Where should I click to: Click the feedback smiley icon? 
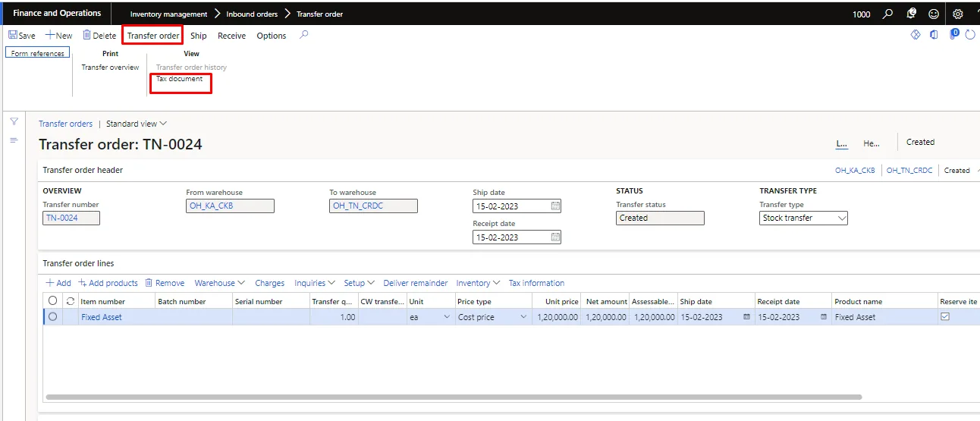[934, 14]
